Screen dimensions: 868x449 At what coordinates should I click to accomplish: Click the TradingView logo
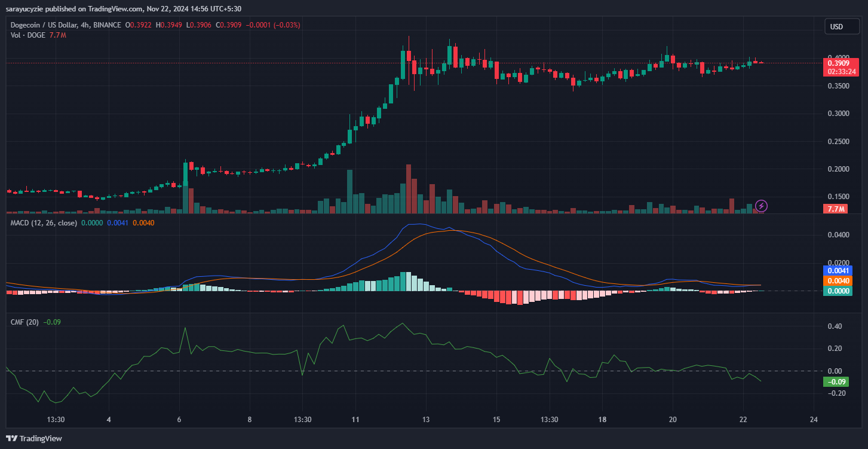coord(34,438)
